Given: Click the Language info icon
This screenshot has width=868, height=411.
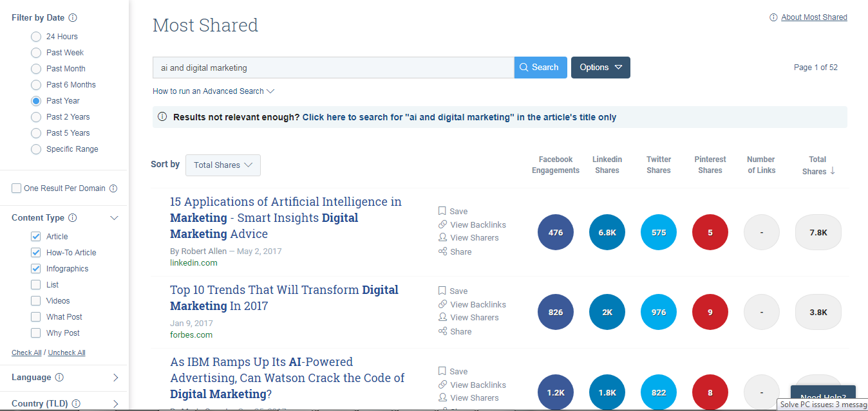Looking at the screenshot, I should [59, 378].
